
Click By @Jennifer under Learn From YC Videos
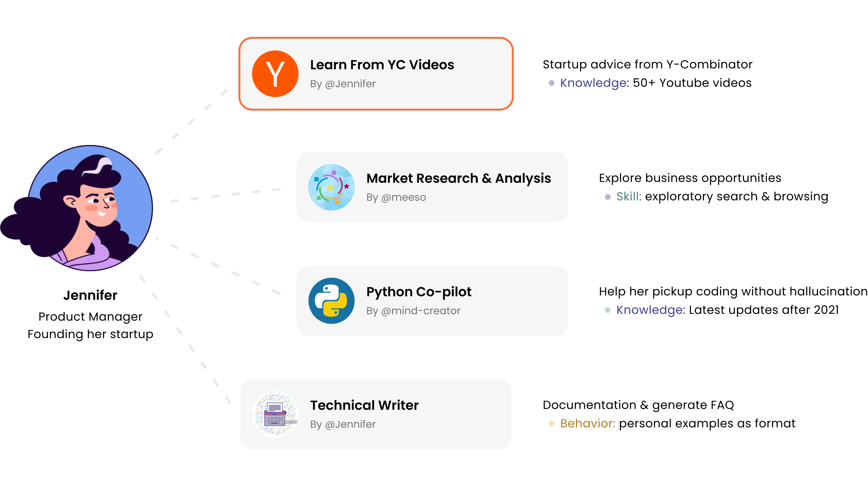tap(343, 84)
